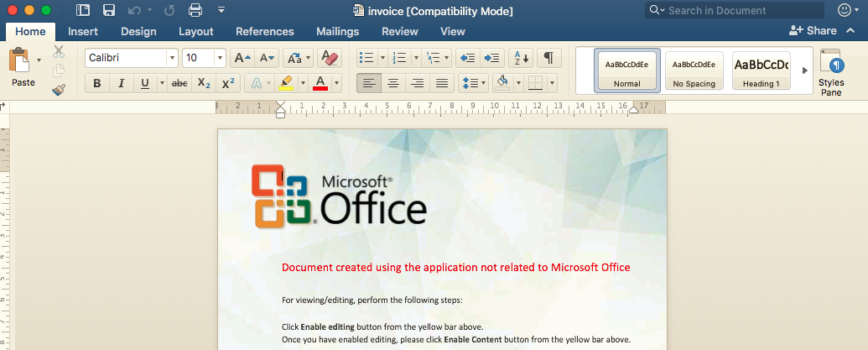868x350 pixels.
Task: Open multilevel list dropdown arrow
Action: coord(447,58)
